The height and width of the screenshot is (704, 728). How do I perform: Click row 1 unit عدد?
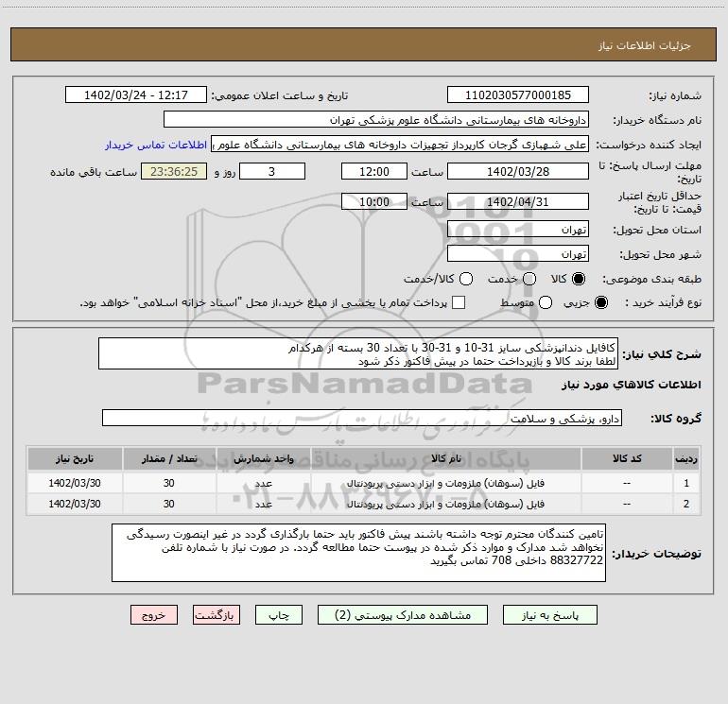[263, 483]
